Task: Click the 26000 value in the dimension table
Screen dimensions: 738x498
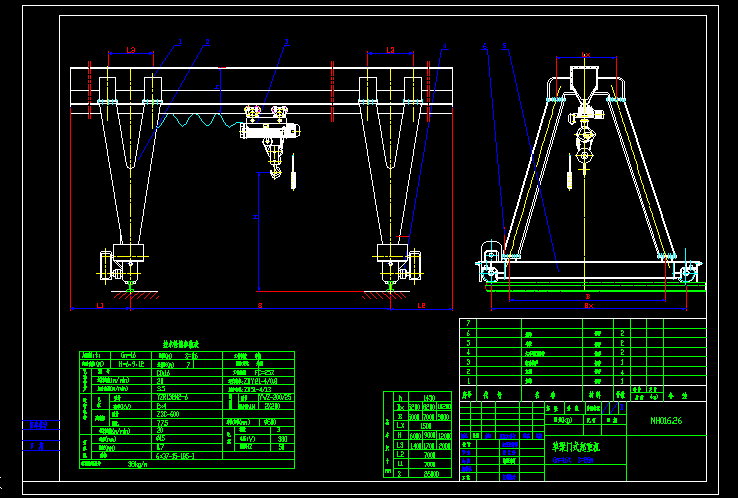Action: [430, 473]
